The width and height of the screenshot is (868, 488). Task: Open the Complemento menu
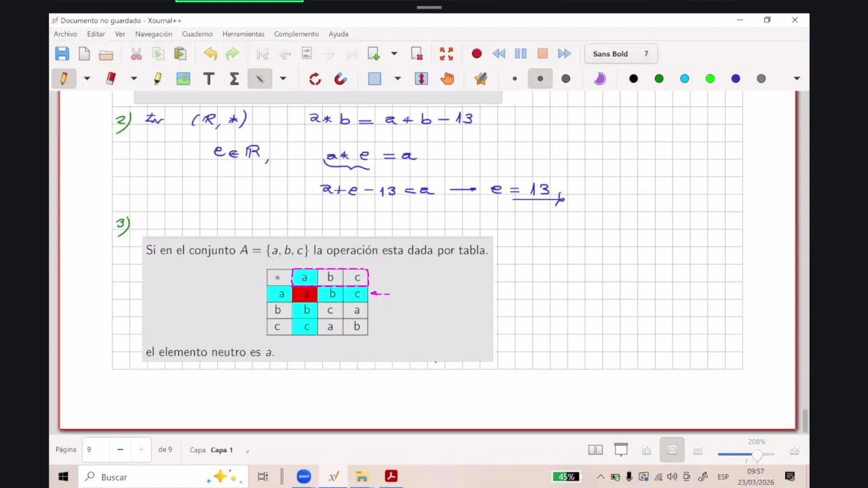296,34
